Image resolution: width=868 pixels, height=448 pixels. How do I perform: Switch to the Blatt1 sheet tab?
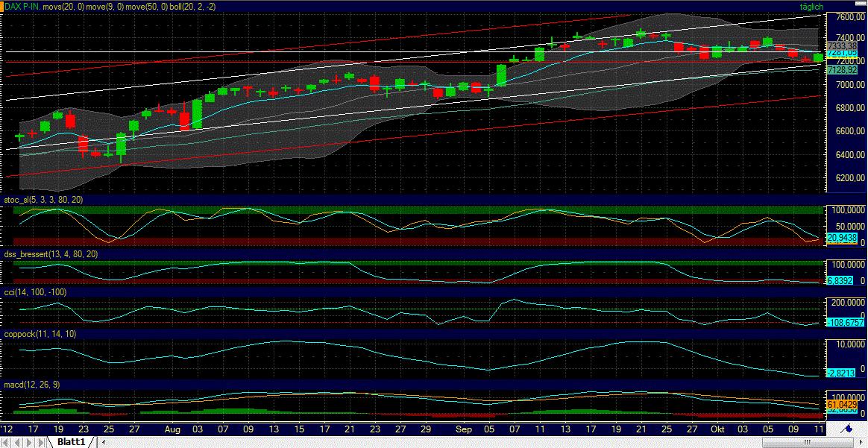click(x=71, y=440)
